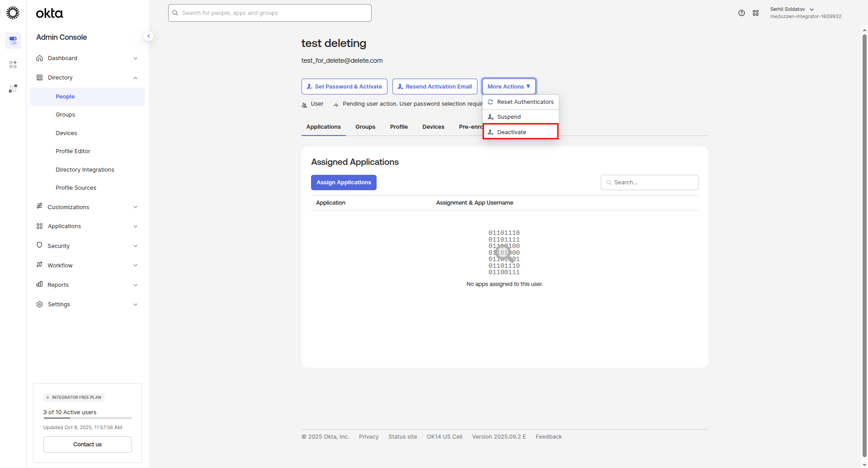Click the Okta sunburst logo icon

click(x=13, y=13)
